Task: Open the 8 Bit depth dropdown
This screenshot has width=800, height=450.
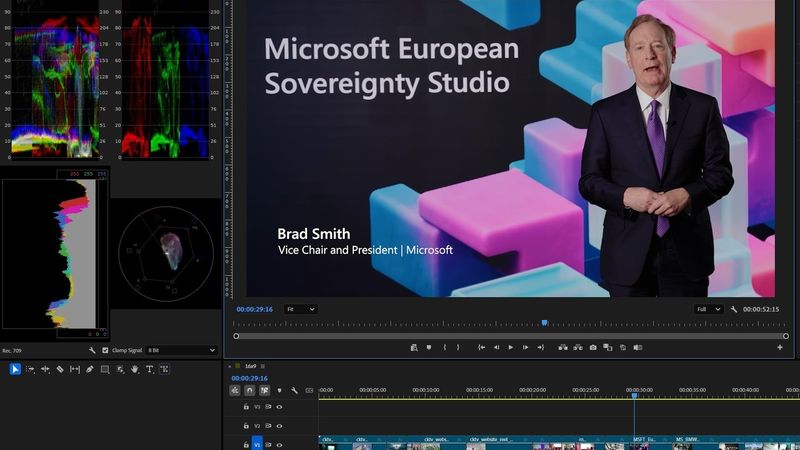Action: tap(181, 351)
